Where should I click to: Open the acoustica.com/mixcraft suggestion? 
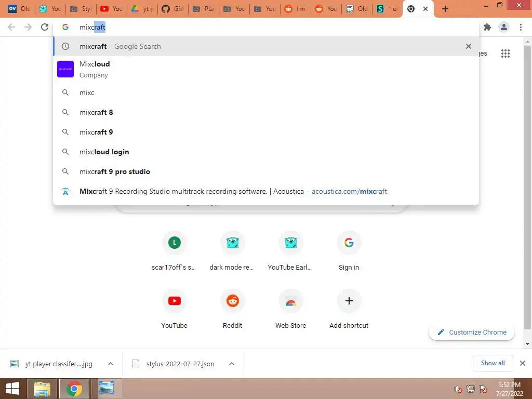pos(266,191)
